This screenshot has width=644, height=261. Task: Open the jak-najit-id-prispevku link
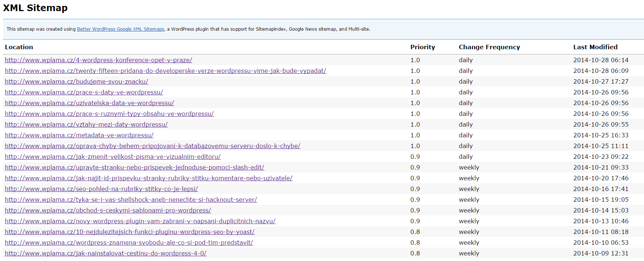149,178
